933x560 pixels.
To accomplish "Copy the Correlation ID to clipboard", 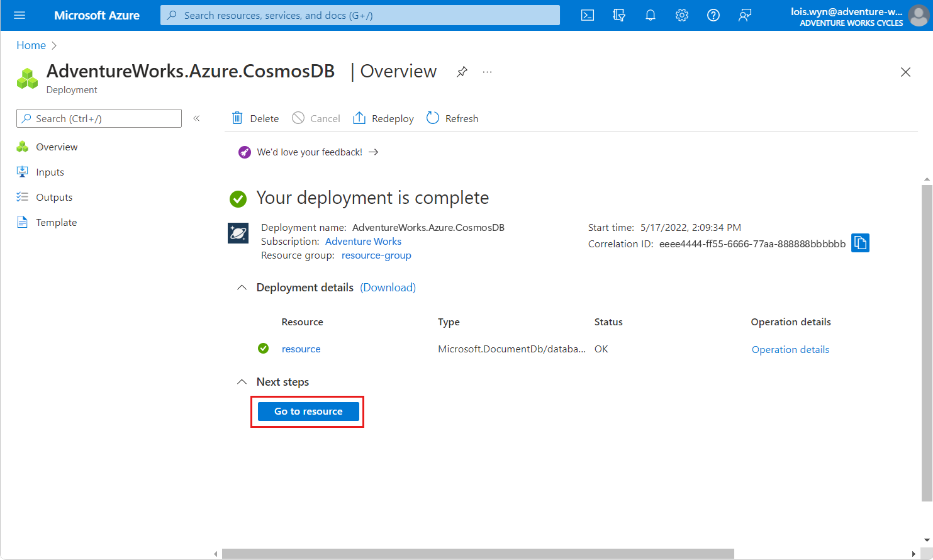I will coord(860,243).
